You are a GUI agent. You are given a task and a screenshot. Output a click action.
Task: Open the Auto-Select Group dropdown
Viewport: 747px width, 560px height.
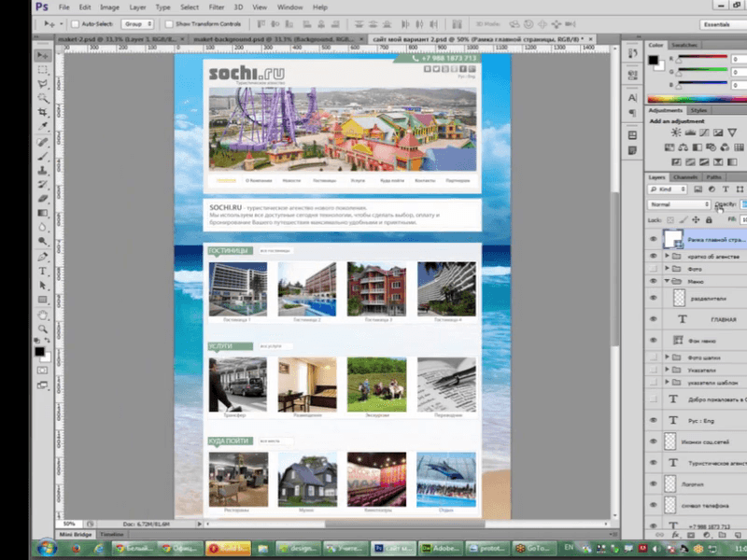[137, 24]
